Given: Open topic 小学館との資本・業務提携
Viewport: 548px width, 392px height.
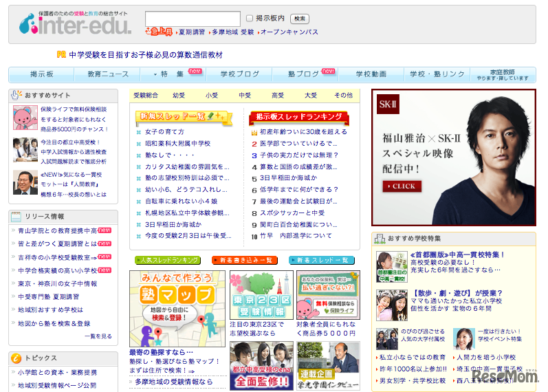Looking at the screenshot, I should (57, 373).
